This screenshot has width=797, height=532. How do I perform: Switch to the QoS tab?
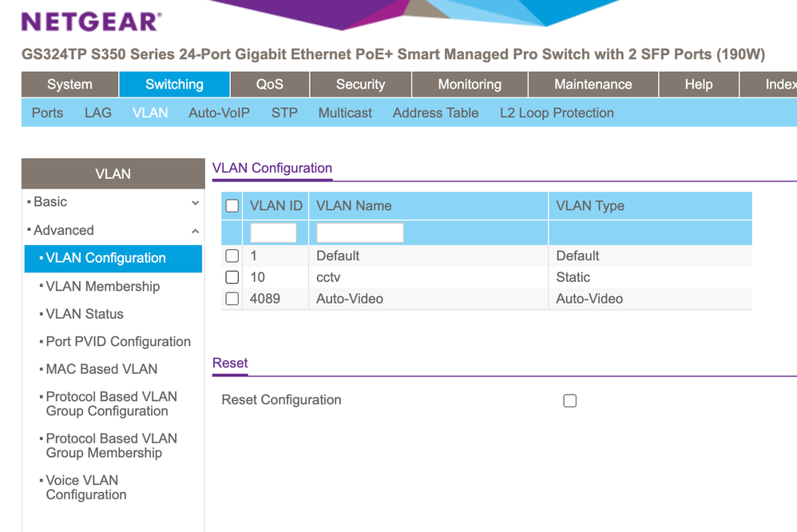coord(269,84)
